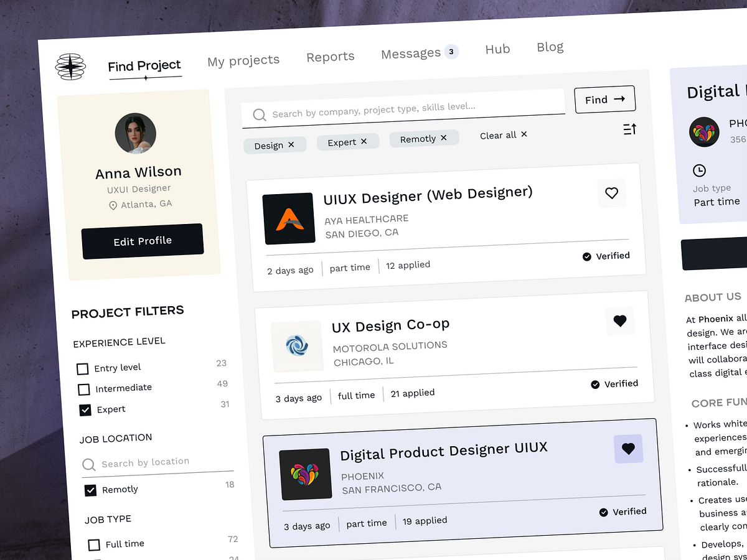Viewport: 747px width, 560px height.
Task: Select the heart icon on UIUX Designer card
Action: coord(611,193)
